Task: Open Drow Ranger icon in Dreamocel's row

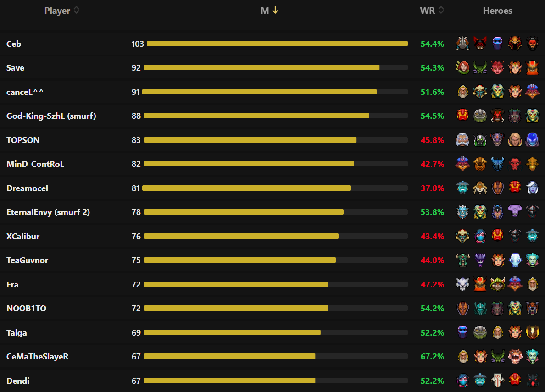Action: coord(533,188)
